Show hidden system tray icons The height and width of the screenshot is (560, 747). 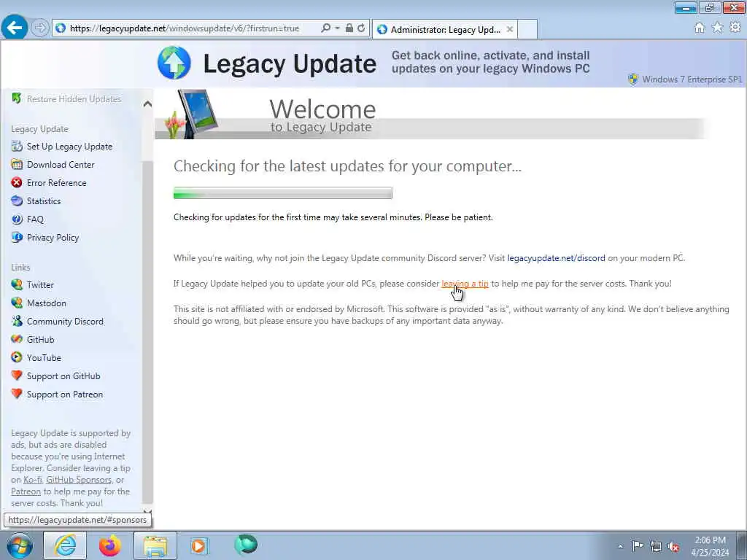[x=621, y=547]
